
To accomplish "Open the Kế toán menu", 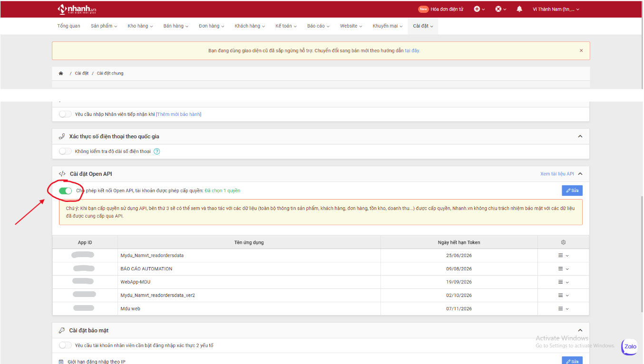I will pos(286,26).
